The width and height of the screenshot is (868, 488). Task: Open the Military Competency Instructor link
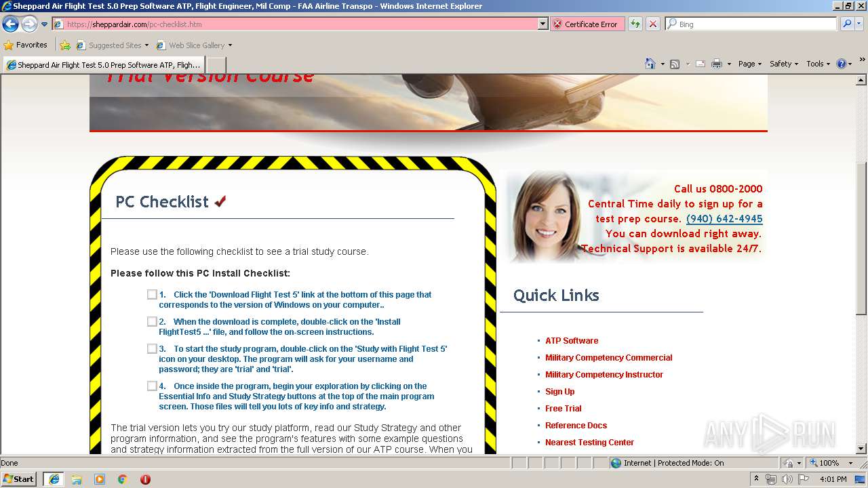604,375
